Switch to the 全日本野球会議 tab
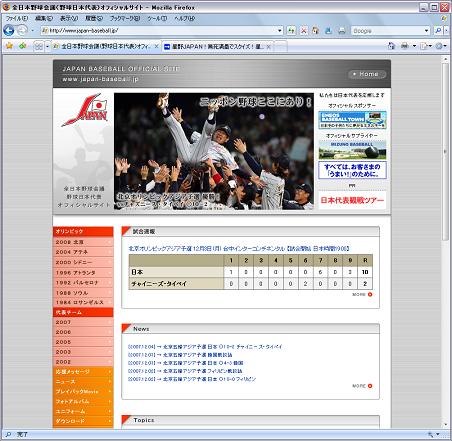The image size is (452, 441). tap(105, 46)
